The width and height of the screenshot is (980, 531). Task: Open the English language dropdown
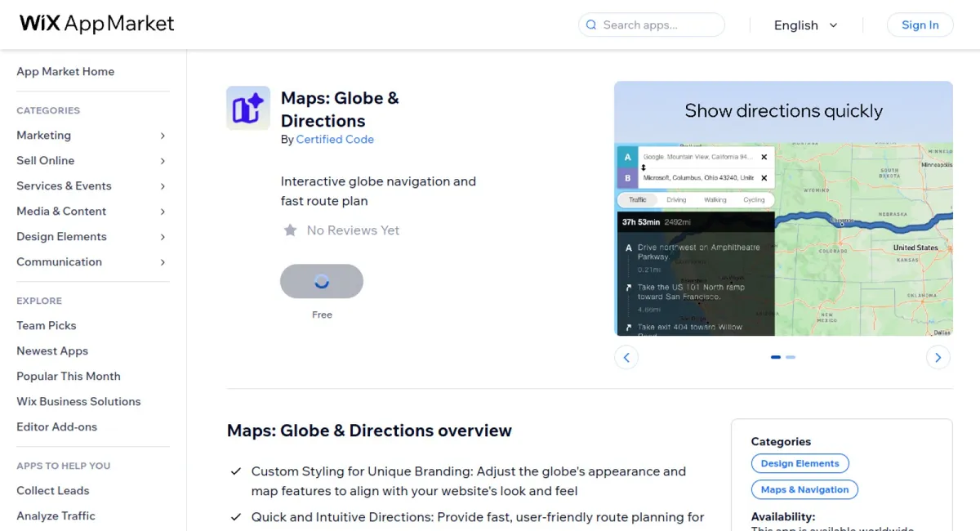coord(806,25)
